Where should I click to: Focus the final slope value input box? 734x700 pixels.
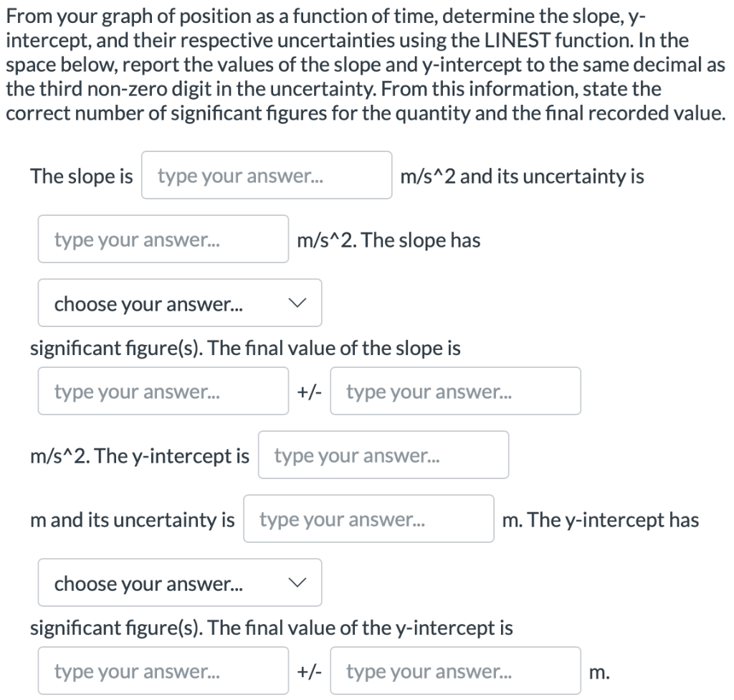coord(163,391)
